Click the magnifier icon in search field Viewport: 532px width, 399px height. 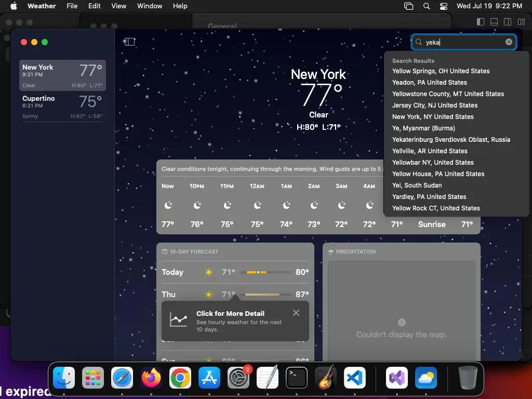click(x=419, y=42)
